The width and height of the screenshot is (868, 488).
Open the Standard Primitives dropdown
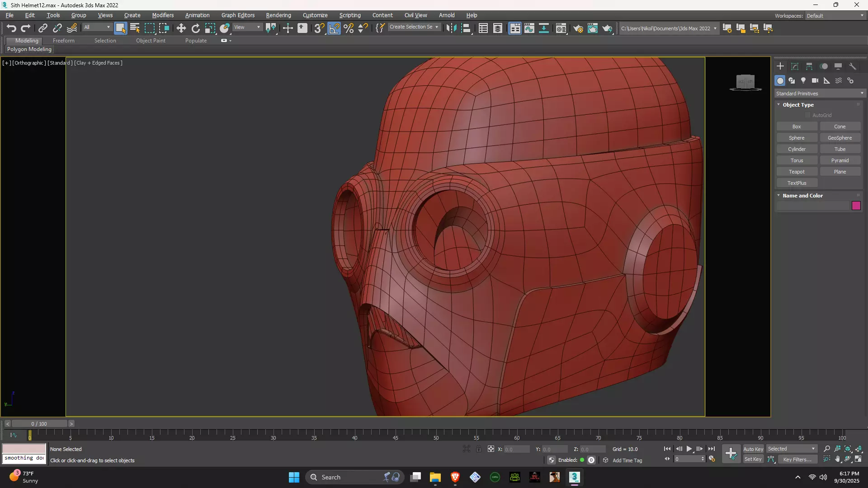pos(820,94)
